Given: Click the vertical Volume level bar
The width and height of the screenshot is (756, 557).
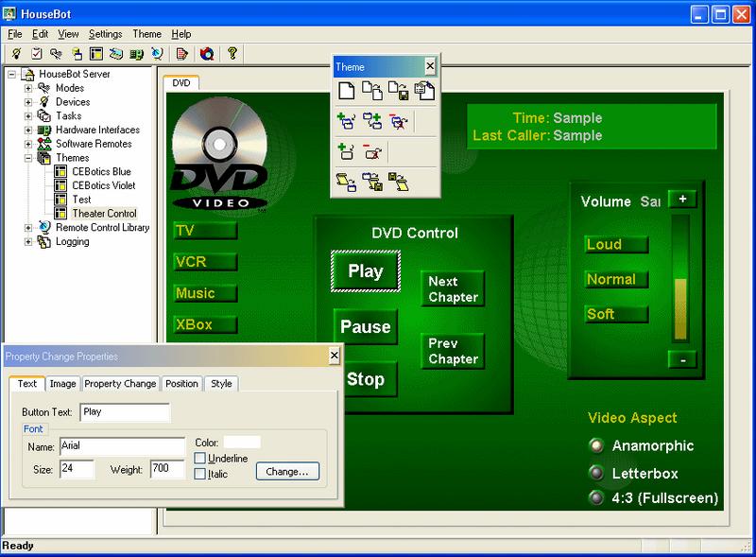Looking at the screenshot, I should point(680,278).
